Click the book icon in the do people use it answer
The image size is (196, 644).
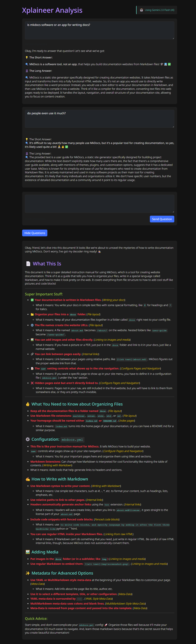[27, 153]
